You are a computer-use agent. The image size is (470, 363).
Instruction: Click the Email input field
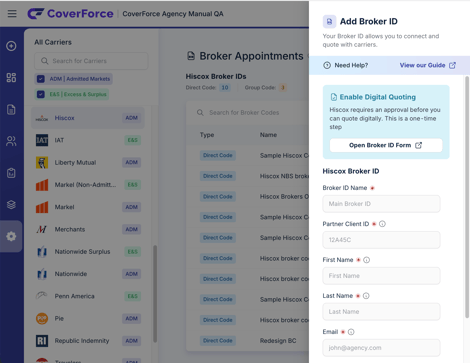(381, 348)
